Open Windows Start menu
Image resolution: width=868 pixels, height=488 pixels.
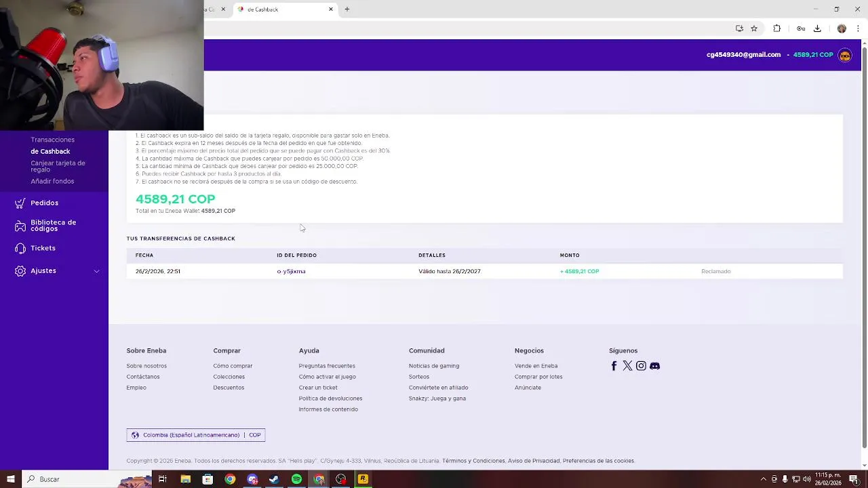[x=11, y=479]
